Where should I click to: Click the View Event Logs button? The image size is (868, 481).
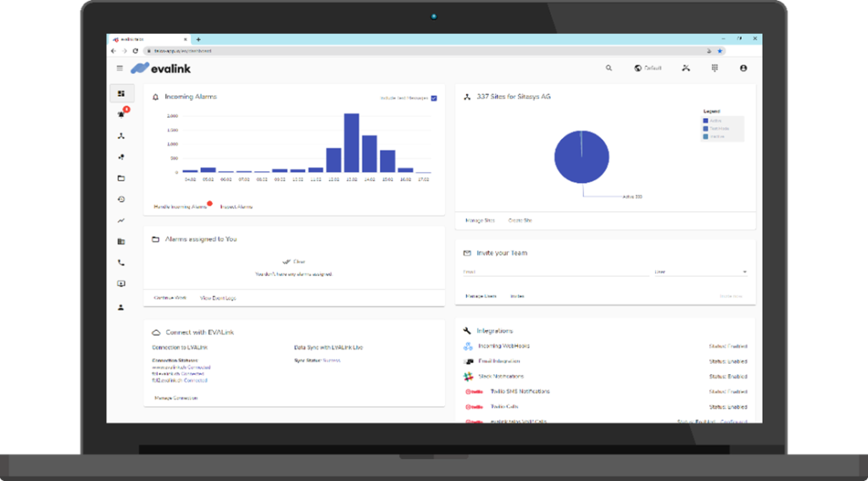[x=218, y=298]
